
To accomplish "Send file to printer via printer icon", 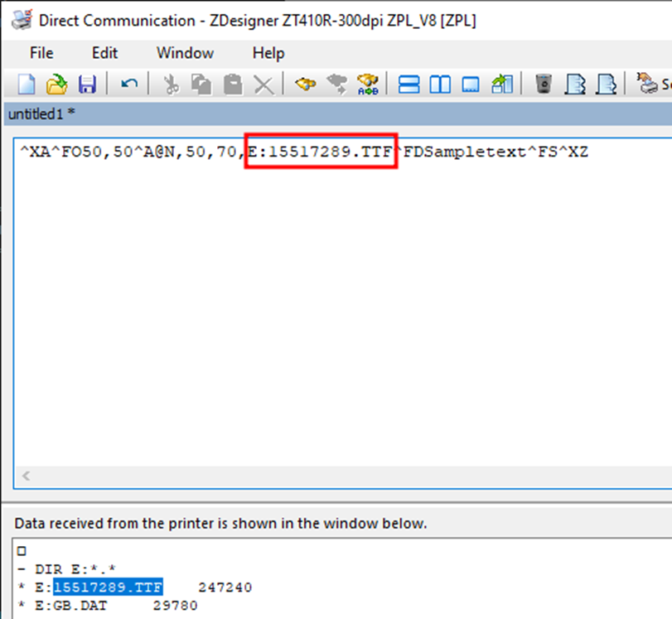I will [x=646, y=84].
